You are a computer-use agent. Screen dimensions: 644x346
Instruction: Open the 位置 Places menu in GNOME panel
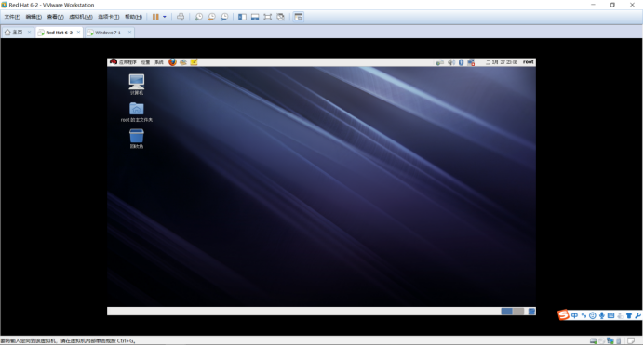tap(145, 62)
